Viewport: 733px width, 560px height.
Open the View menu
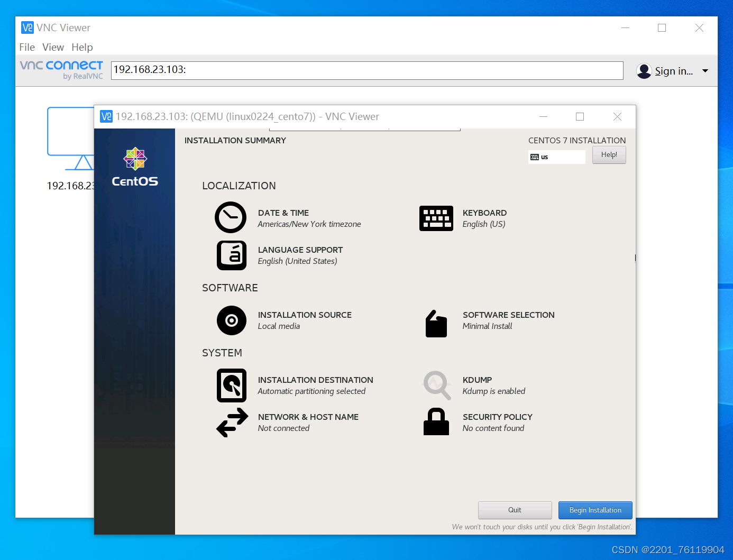[53, 47]
